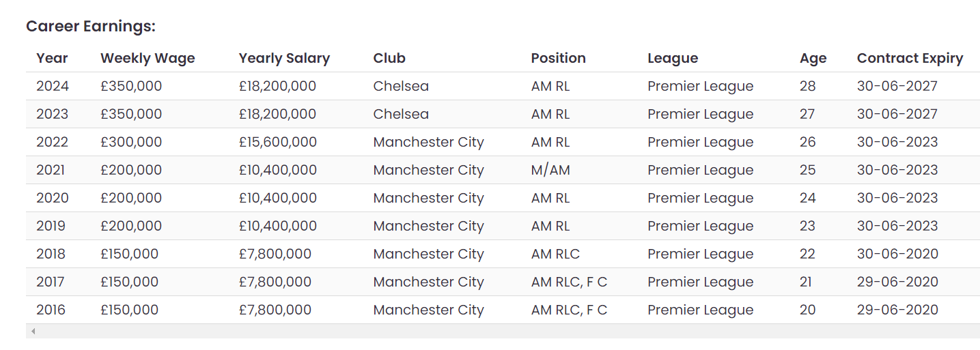Image resolution: width=980 pixels, height=350 pixels.
Task: Click the Age column header
Action: tap(813, 59)
